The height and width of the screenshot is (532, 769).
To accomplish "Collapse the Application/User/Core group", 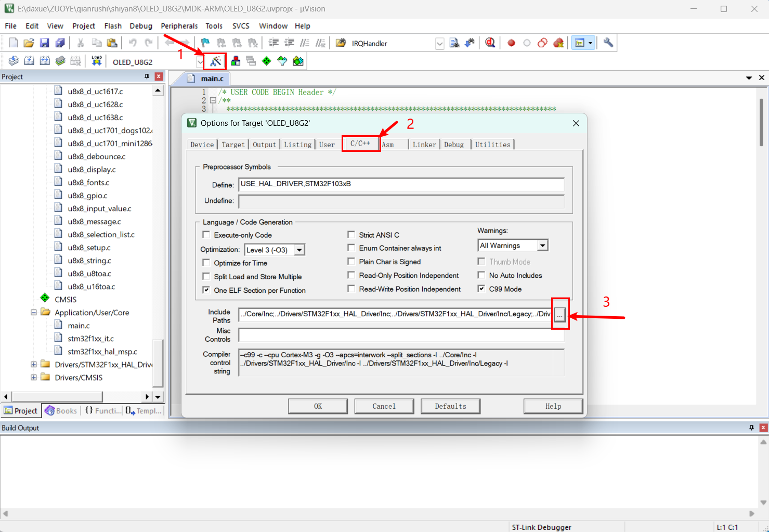I will pos(34,313).
